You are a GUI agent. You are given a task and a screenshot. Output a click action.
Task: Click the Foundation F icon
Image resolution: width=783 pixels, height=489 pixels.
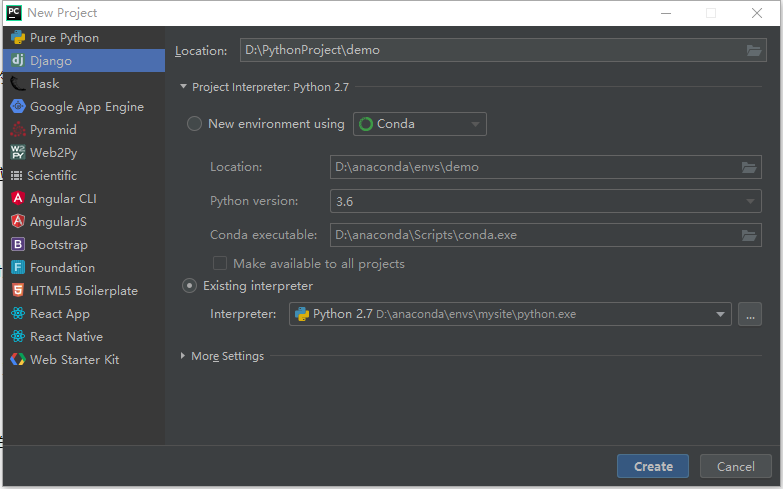(x=18, y=267)
